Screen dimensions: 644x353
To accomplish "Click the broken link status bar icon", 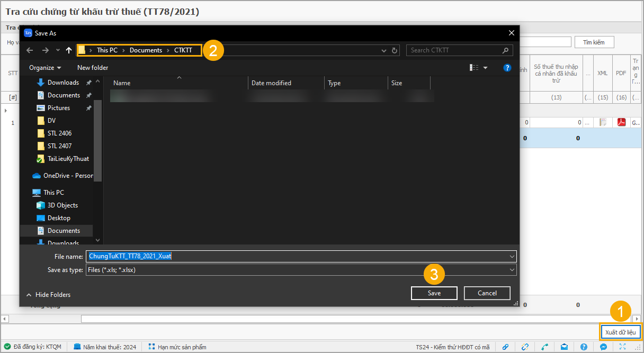I will (x=525, y=347).
